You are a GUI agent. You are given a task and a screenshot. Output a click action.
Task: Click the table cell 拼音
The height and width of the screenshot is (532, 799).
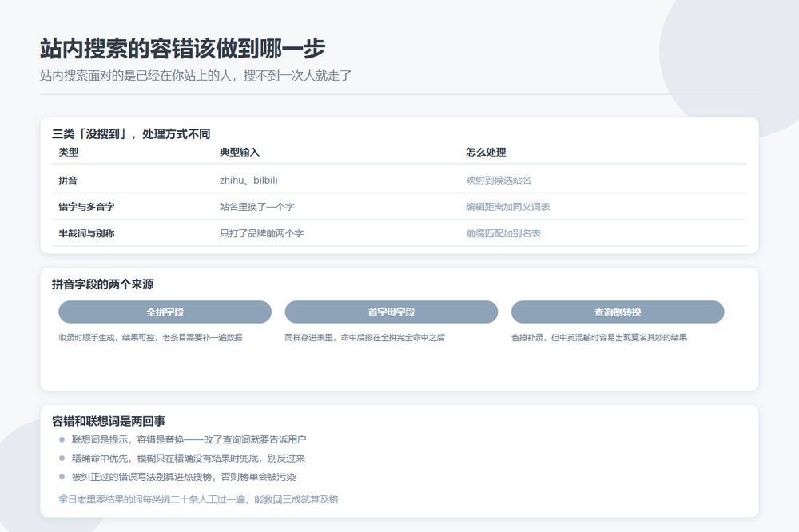[68, 180]
